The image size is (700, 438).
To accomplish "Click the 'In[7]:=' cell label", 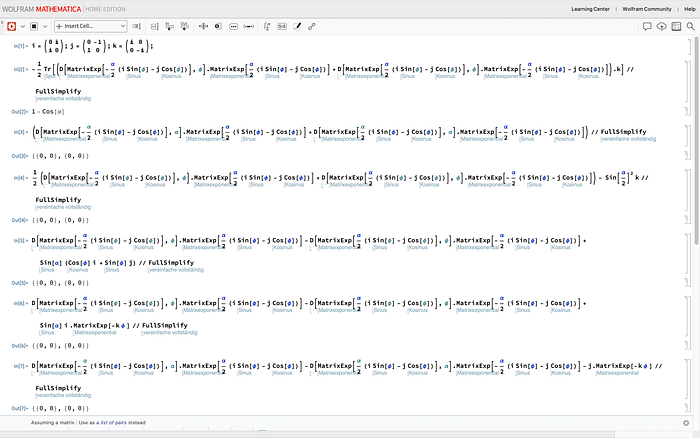I will [x=21, y=366].
